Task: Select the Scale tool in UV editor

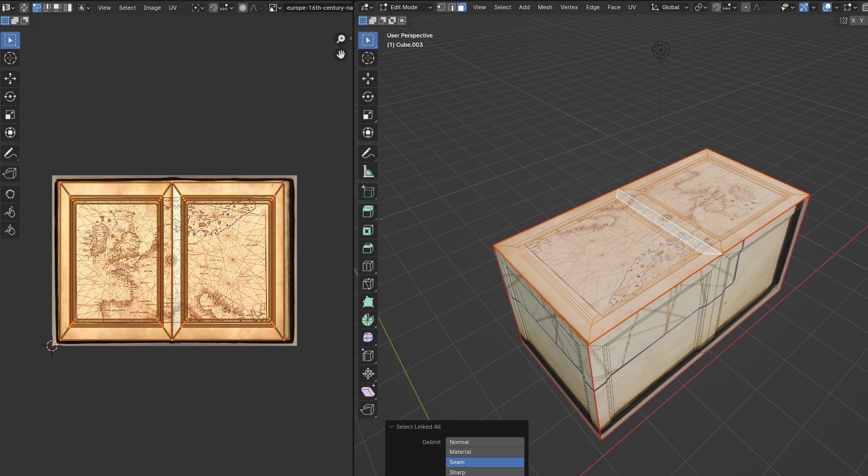Action: point(10,115)
